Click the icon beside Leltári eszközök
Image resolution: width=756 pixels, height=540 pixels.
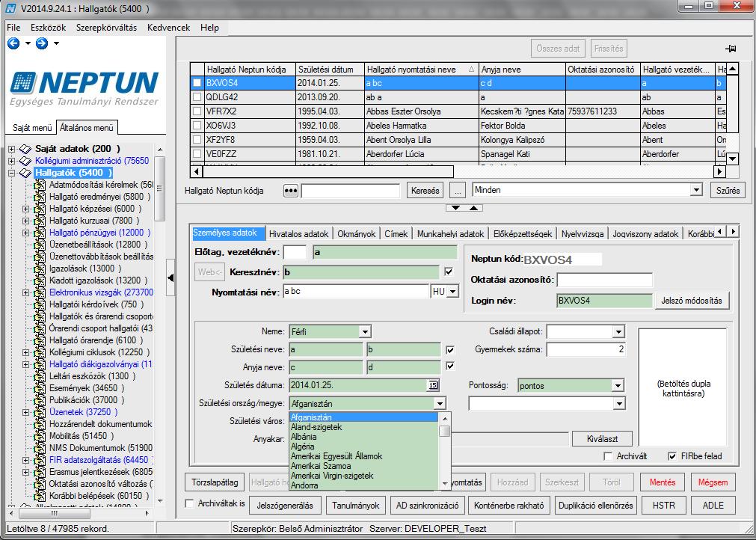(40, 376)
